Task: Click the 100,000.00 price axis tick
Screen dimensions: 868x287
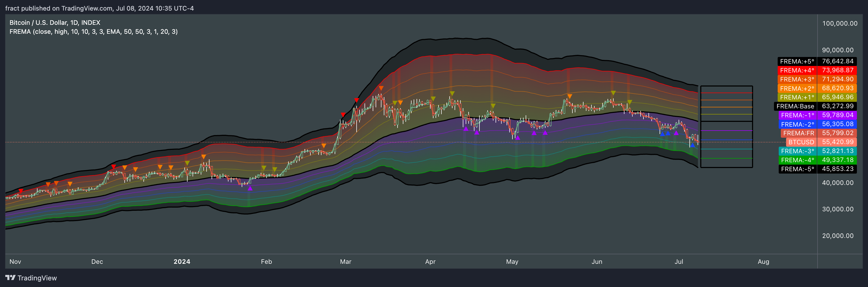Action: [x=840, y=23]
